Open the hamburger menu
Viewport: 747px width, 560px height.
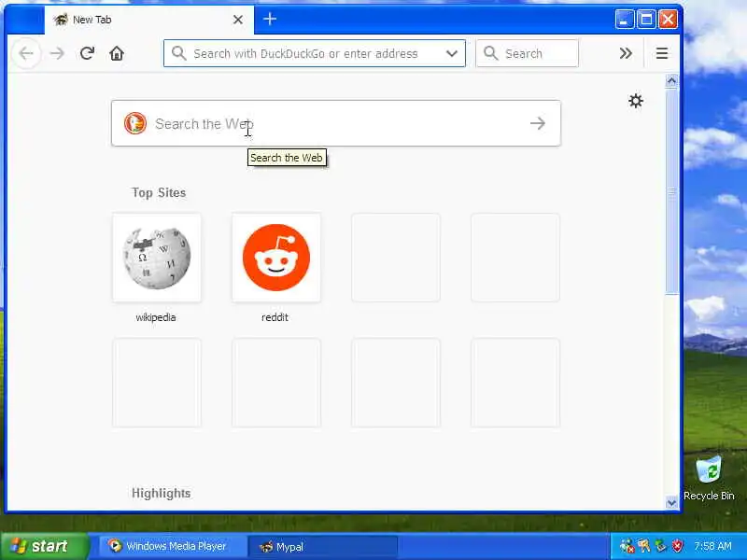click(x=662, y=53)
